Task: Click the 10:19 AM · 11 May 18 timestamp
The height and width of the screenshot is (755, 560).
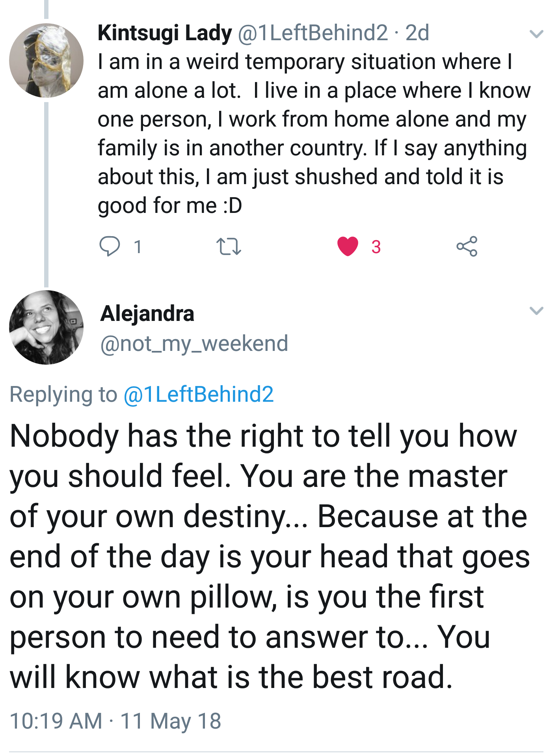Action: (115, 721)
